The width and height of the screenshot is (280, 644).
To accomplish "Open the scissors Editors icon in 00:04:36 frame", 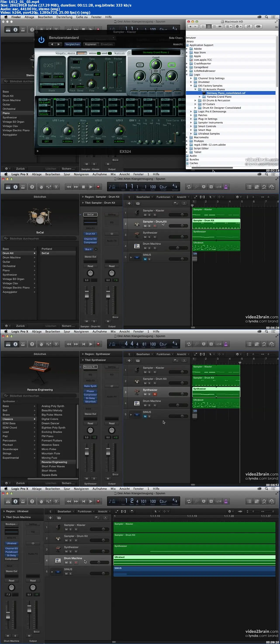I will point(56,187).
